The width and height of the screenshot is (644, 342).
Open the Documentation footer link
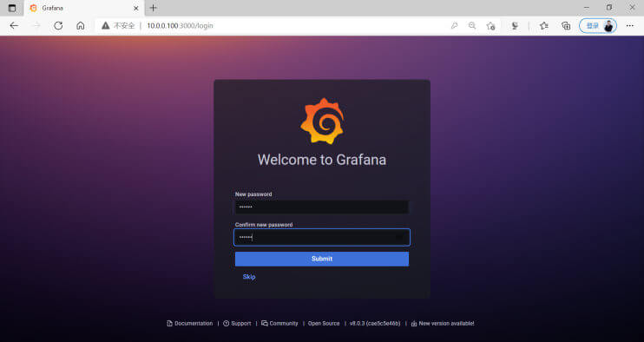click(190, 324)
